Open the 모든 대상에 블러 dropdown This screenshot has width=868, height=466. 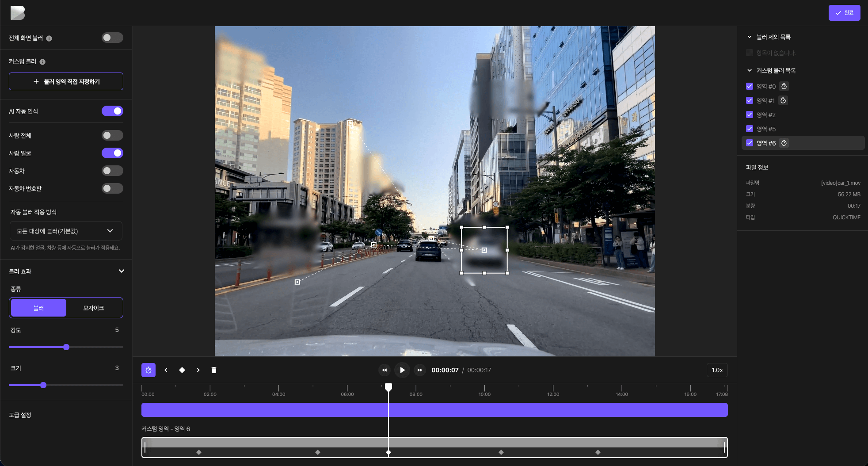[x=66, y=231]
